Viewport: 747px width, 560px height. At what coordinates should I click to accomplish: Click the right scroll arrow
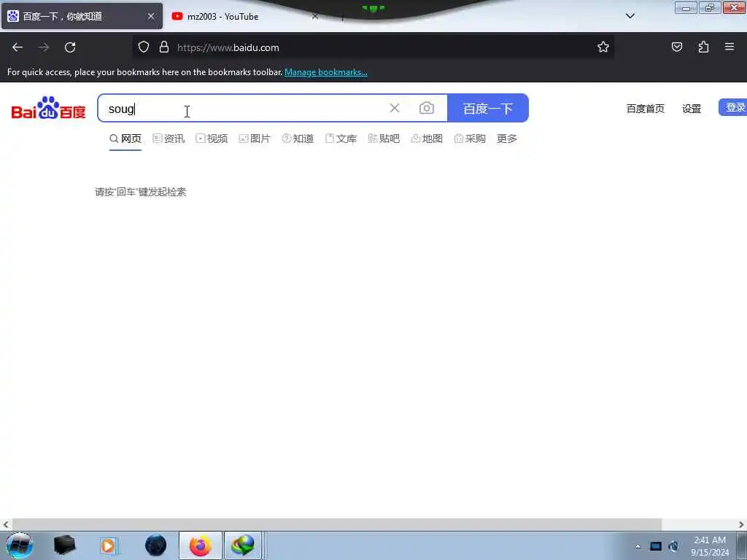[x=741, y=524]
